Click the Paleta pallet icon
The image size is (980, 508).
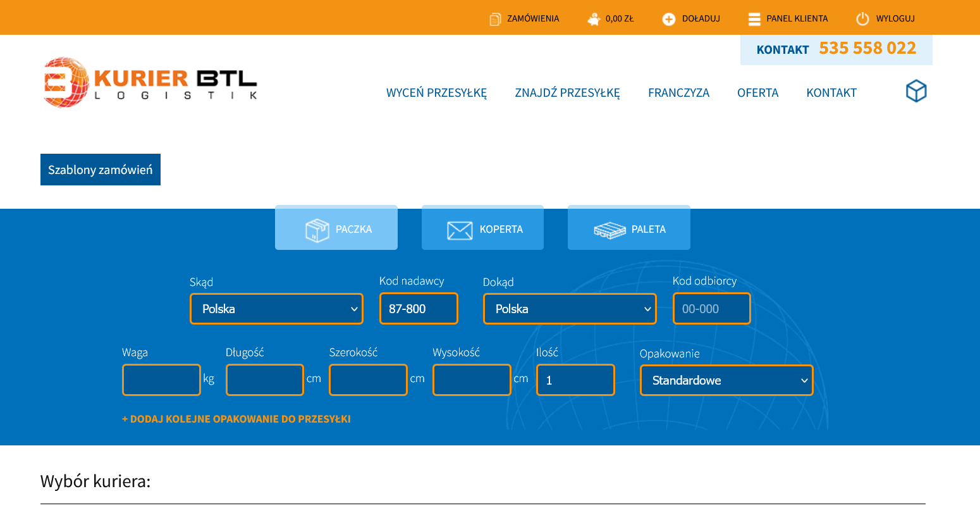[x=609, y=230]
